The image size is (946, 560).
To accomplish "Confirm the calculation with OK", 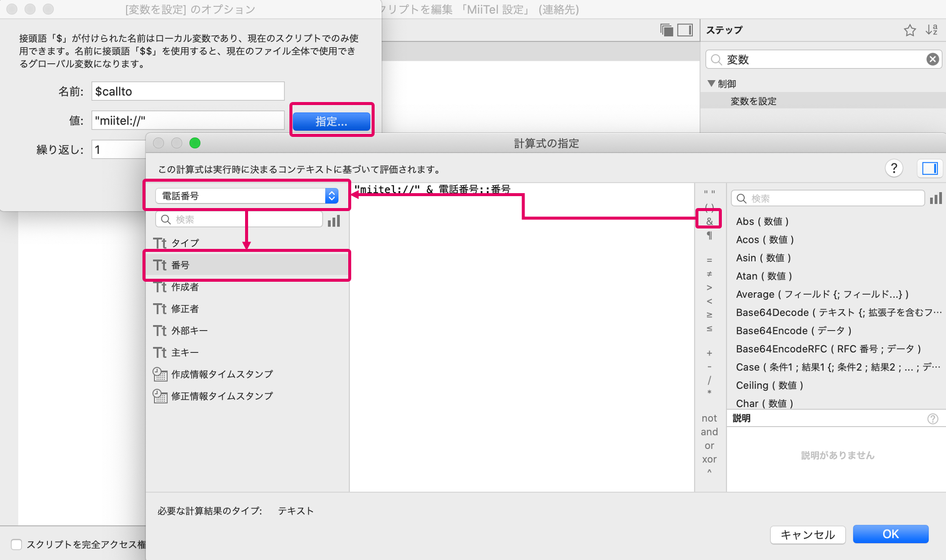I will [890, 534].
